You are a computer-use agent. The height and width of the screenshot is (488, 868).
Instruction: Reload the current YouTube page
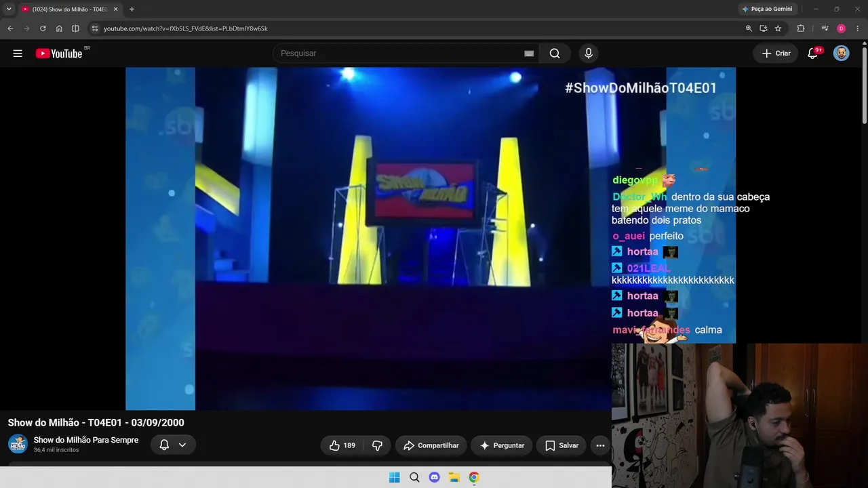(x=43, y=28)
